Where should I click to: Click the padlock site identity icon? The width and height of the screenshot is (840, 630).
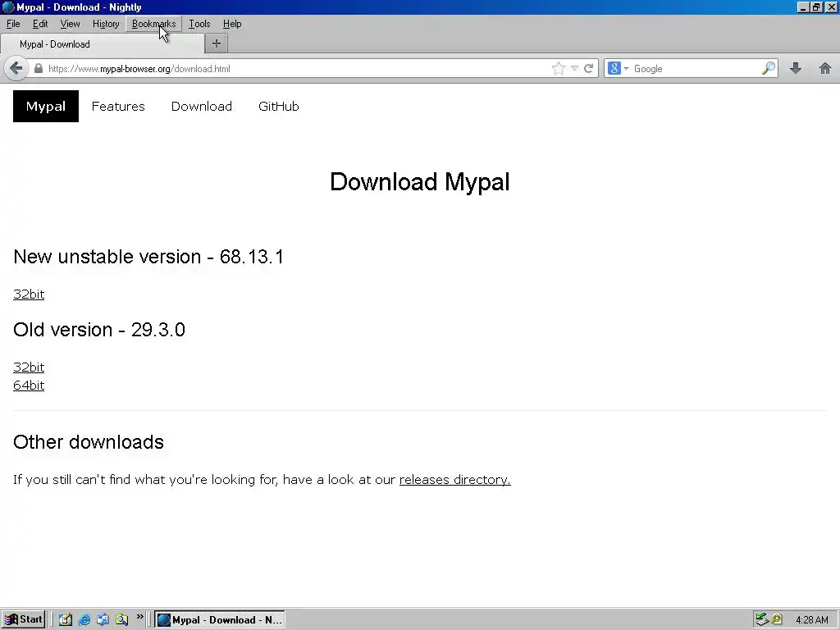[x=38, y=69]
